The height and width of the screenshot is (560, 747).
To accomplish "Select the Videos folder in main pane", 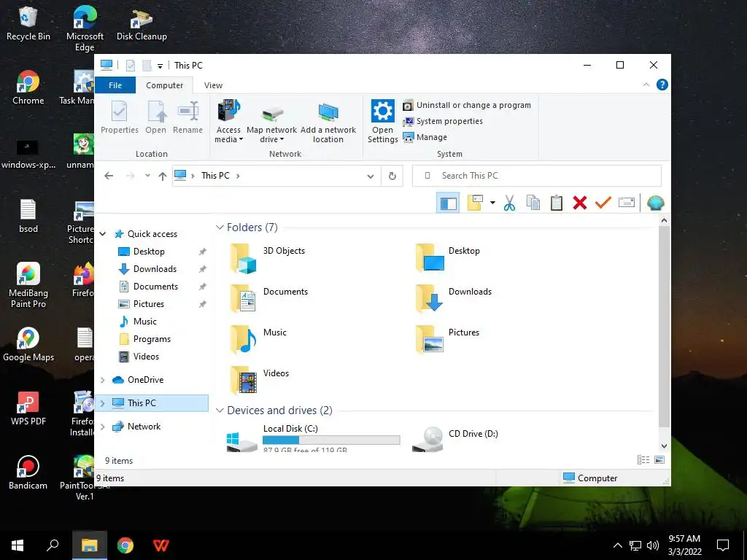I will click(x=260, y=381).
